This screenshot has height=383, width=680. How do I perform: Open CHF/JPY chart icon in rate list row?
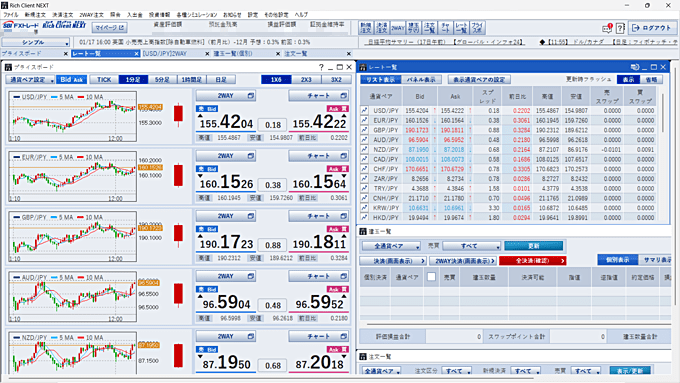click(364, 169)
